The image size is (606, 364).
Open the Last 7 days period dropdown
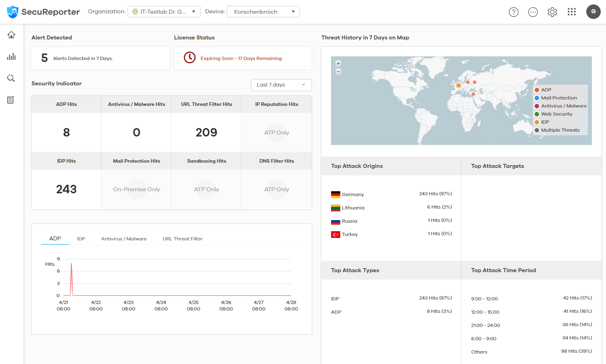[x=281, y=85]
